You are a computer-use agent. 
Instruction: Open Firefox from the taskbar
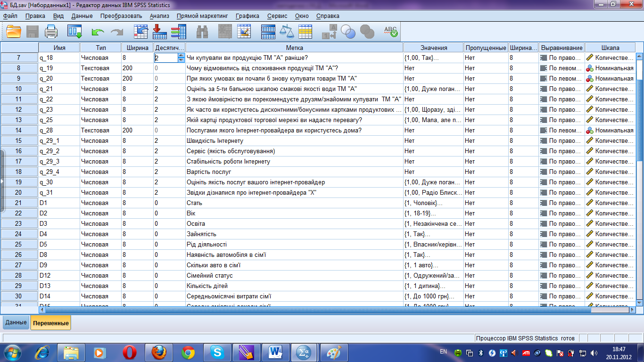click(x=159, y=352)
